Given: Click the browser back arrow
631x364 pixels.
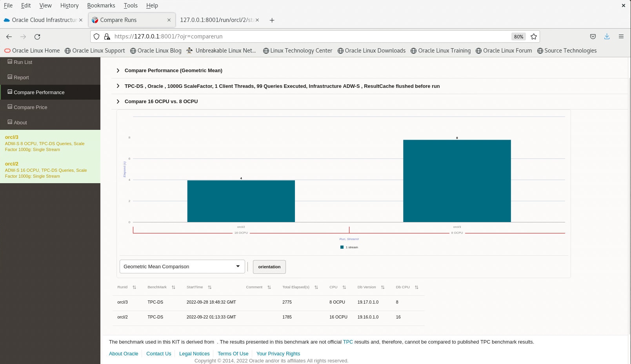Looking at the screenshot, I should click(9, 36).
